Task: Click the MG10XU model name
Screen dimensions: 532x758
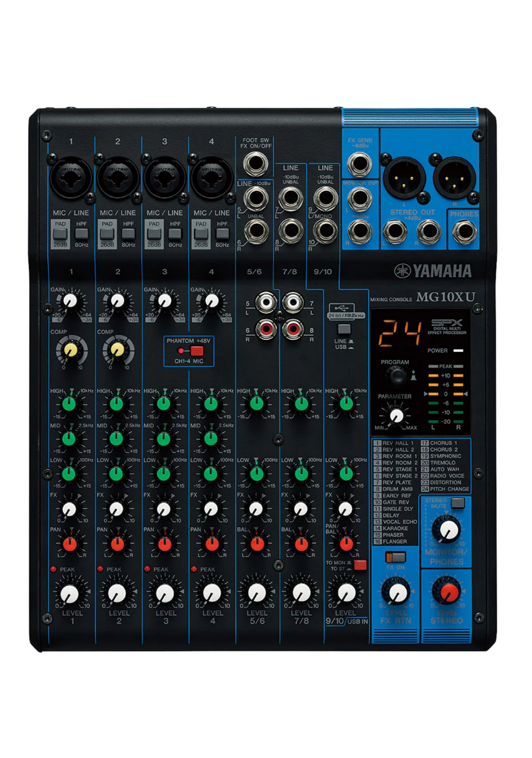Action: (446, 297)
